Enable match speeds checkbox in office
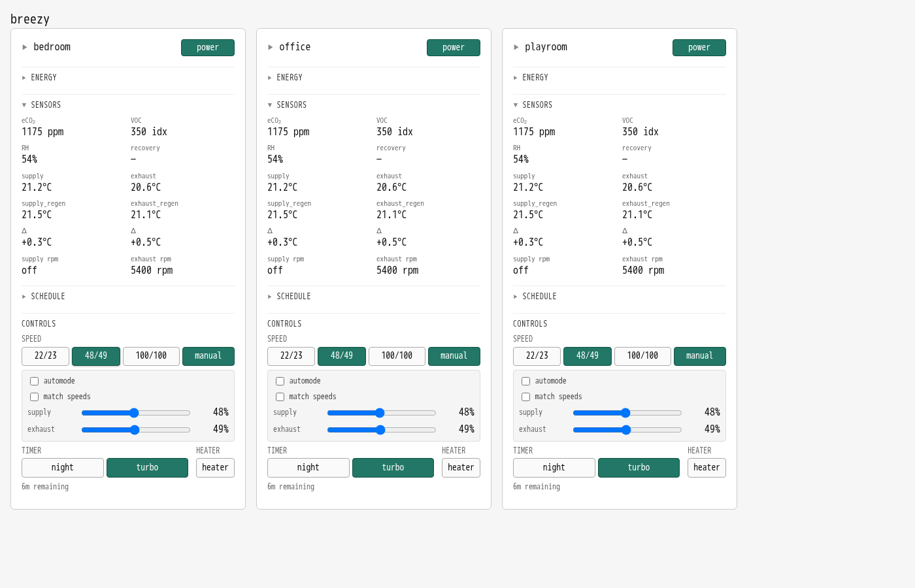The width and height of the screenshot is (915, 588). click(280, 397)
